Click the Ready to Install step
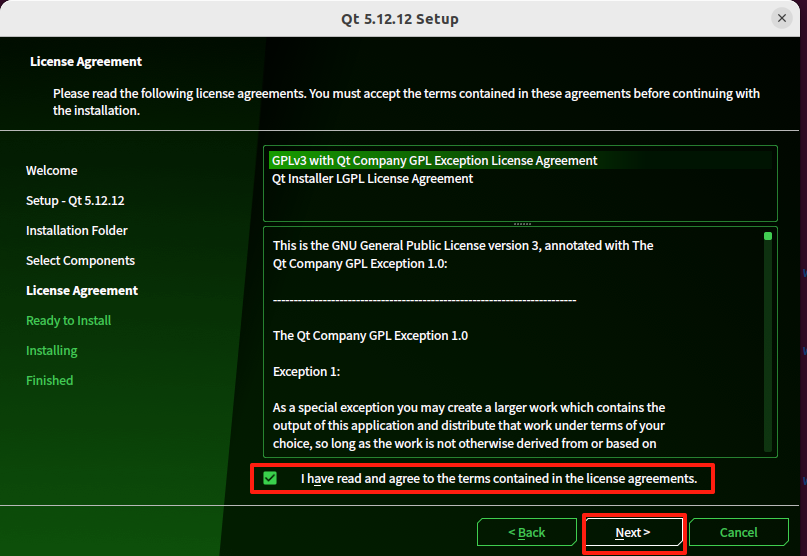807x556 pixels. point(68,321)
